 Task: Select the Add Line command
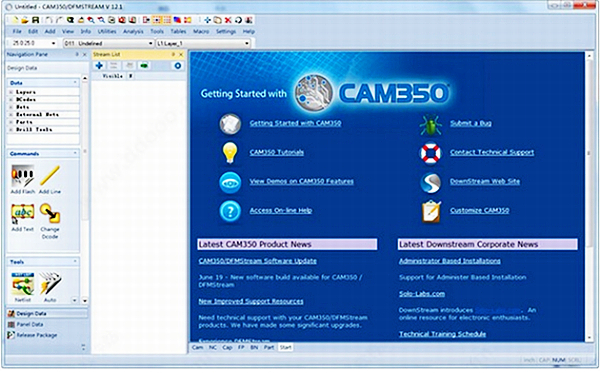coord(50,179)
